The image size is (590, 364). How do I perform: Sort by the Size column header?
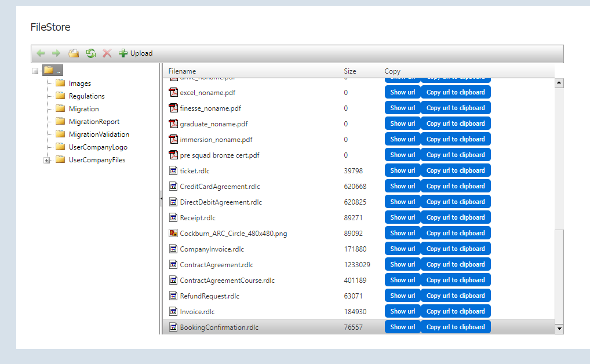(349, 71)
